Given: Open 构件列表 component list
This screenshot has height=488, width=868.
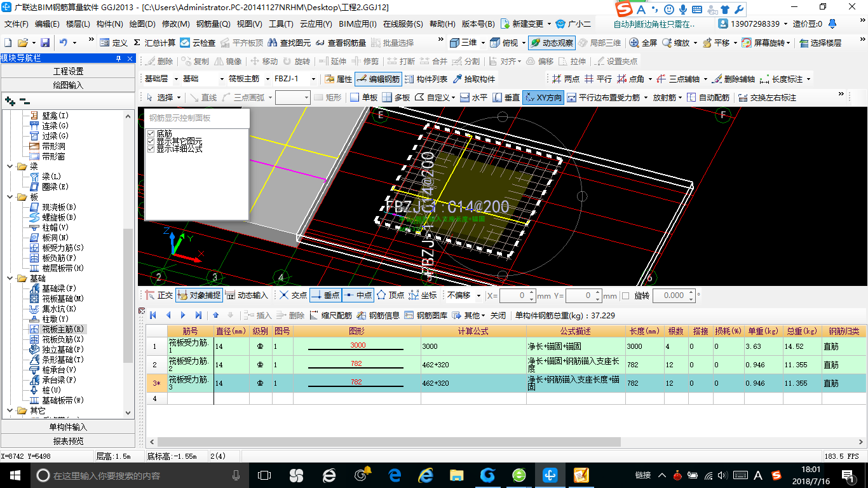Looking at the screenshot, I should point(426,79).
